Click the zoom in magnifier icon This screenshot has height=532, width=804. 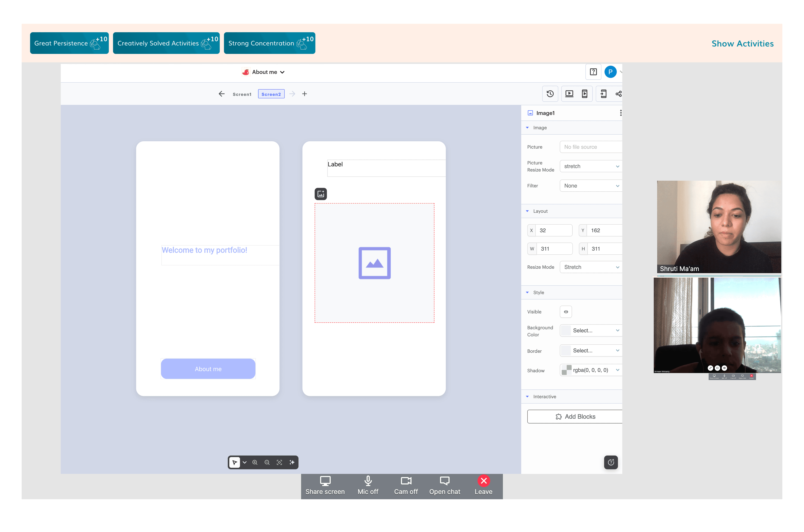point(255,462)
